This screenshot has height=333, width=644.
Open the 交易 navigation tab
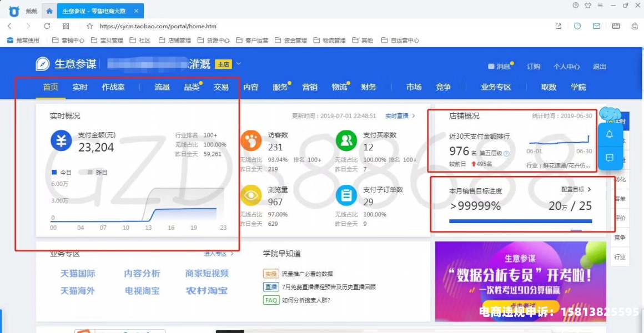(221, 87)
